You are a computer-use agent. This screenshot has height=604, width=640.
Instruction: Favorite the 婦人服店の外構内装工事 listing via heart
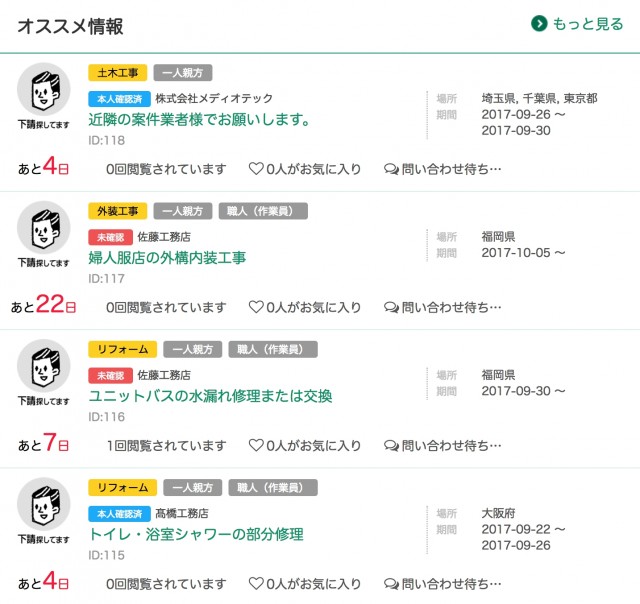tap(255, 307)
